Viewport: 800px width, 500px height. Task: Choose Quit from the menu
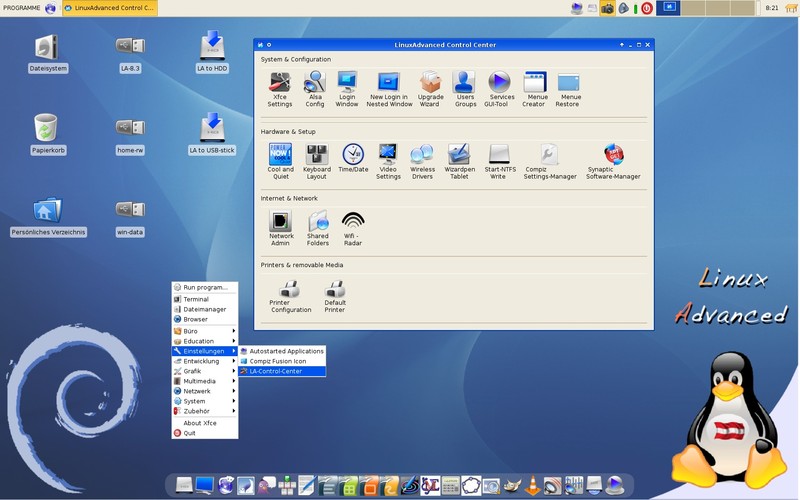point(205,433)
